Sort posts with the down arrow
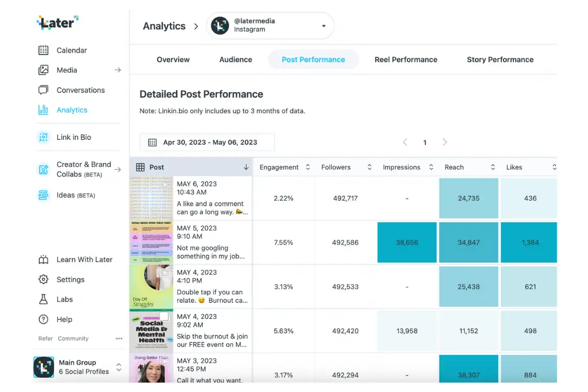Viewport: 588px width, 392px height. pos(246,167)
